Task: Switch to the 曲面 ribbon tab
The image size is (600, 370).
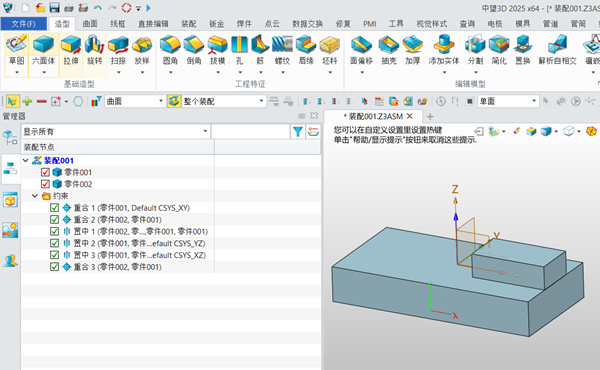Action: (90, 24)
